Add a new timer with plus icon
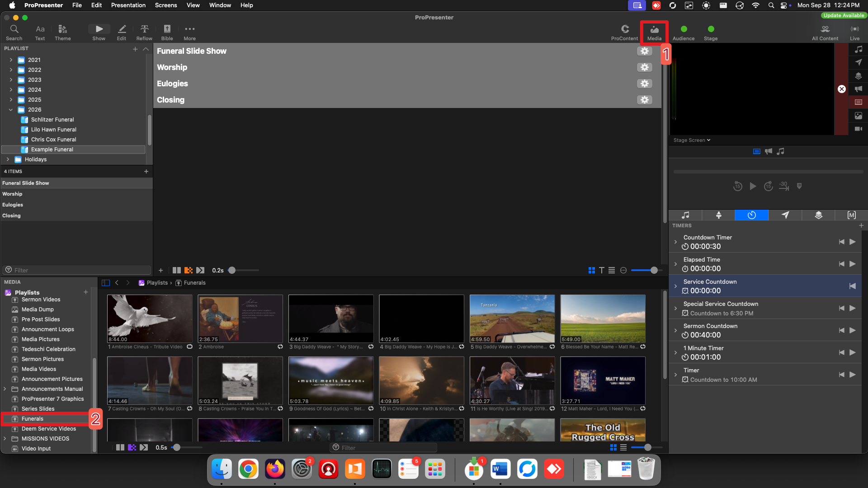Screen dimensions: 868x488 point(861,225)
